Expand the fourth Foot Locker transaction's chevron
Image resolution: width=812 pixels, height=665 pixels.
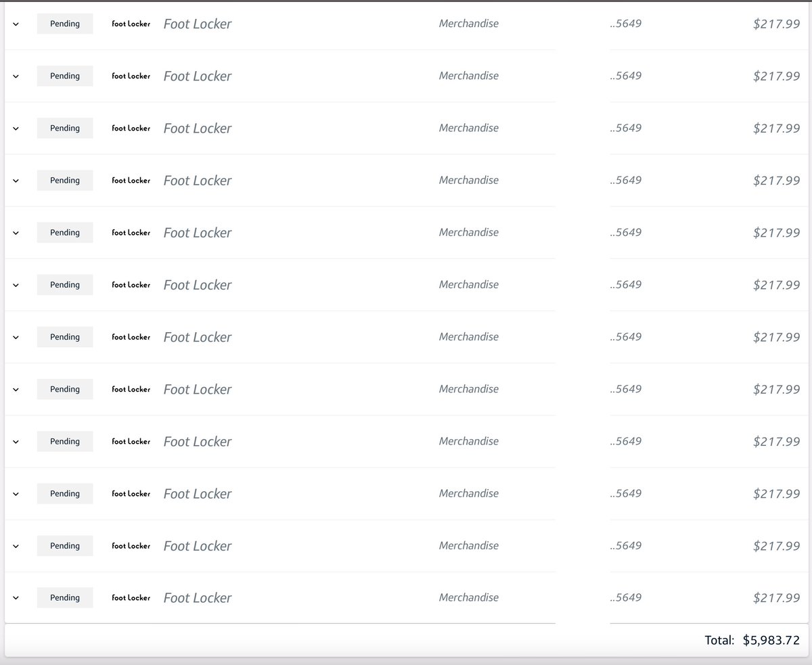tap(16, 181)
